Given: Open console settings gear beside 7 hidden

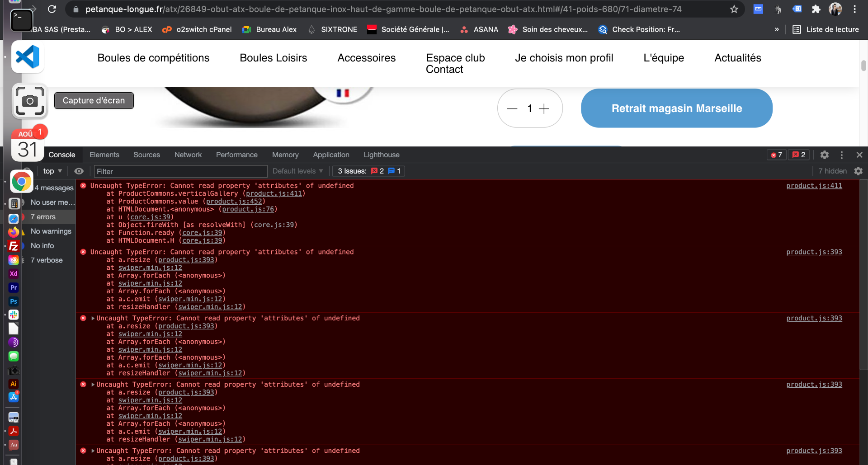Looking at the screenshot, I should 859,171.
